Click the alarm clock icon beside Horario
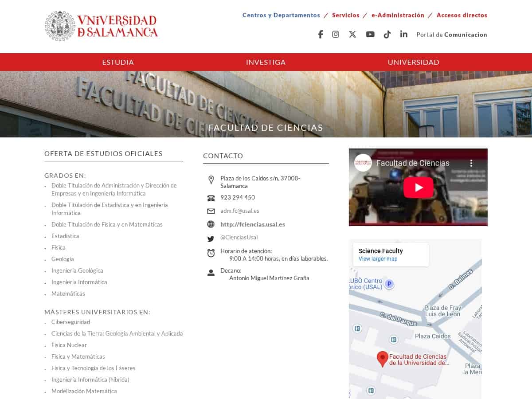532x399 pixels. [211, 253]
